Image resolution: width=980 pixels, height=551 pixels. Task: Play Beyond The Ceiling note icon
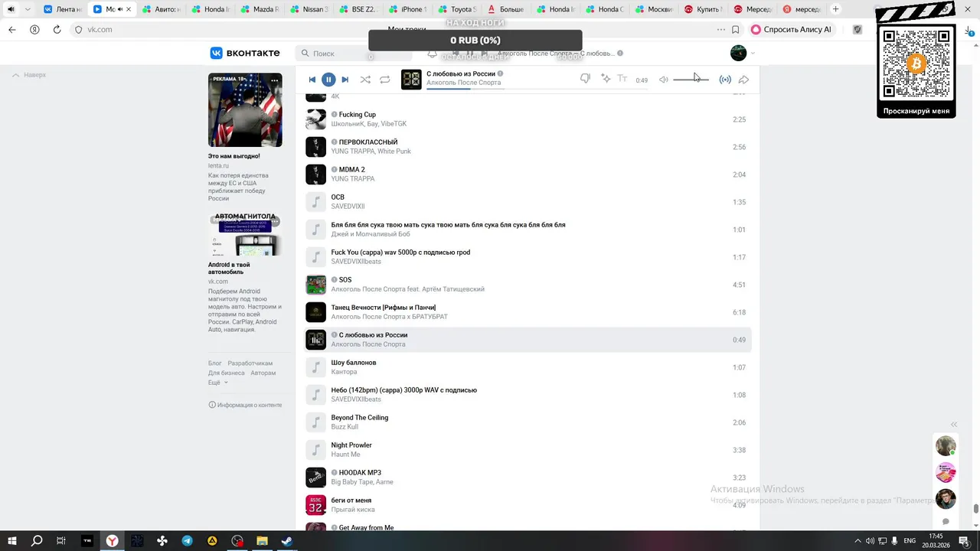pos(316,422)
